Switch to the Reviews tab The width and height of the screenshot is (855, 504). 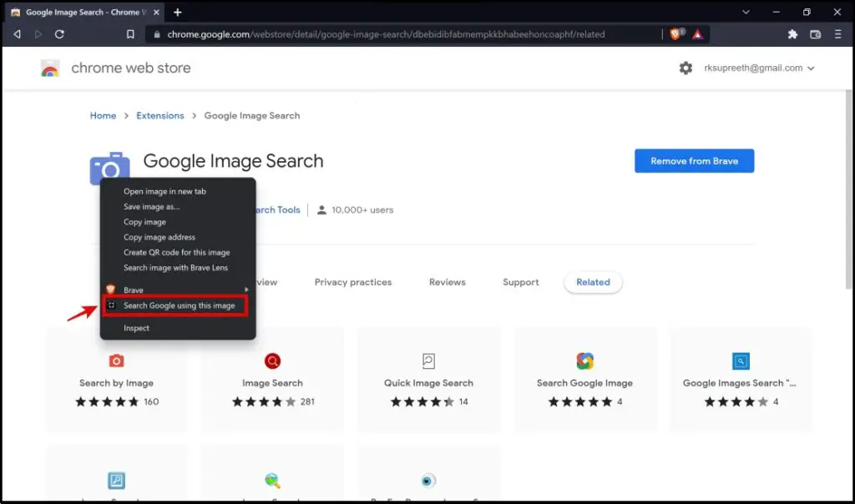pyautogui.click(x=448, y=282)
